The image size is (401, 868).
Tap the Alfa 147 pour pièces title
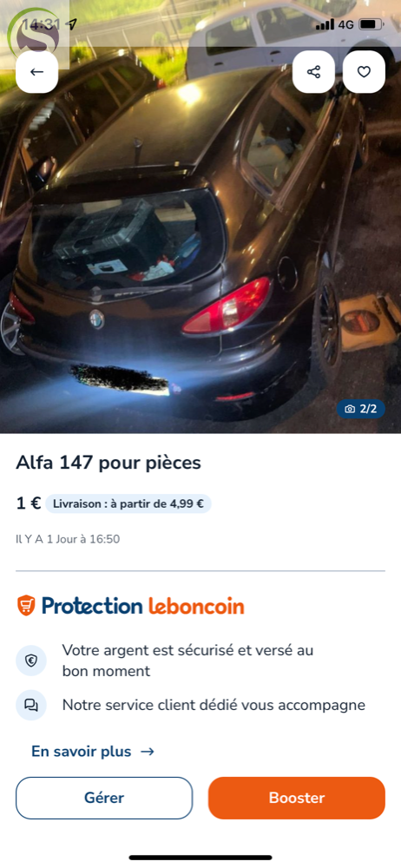[108, 463]
